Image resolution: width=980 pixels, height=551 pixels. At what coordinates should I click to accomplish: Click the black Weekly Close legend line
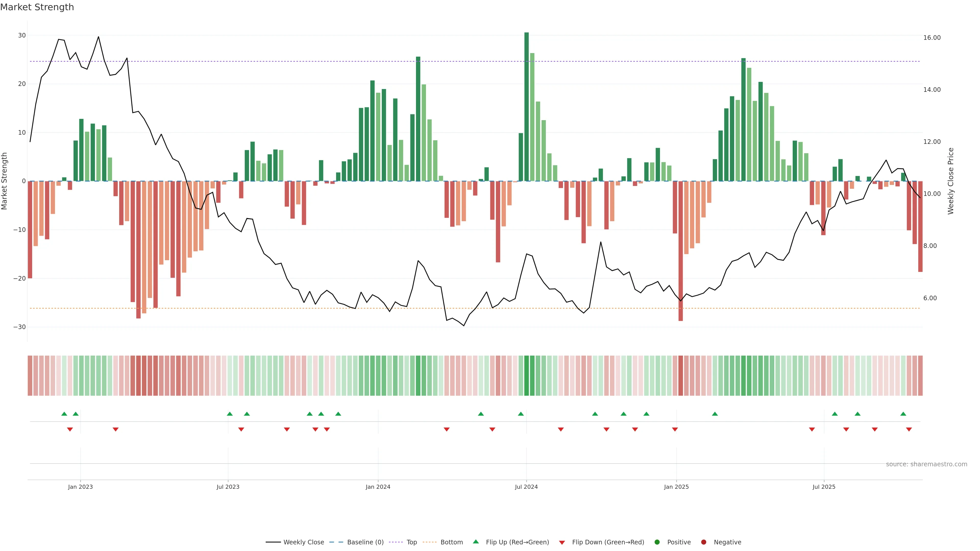pyautogui.click(x=273, y=542)
